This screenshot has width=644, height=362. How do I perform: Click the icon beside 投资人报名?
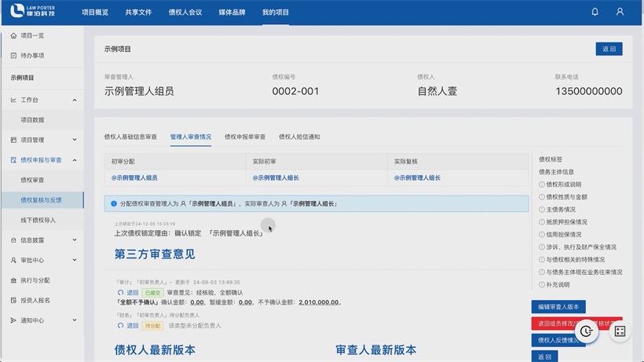pyautogui.click(x=13, y=301)
